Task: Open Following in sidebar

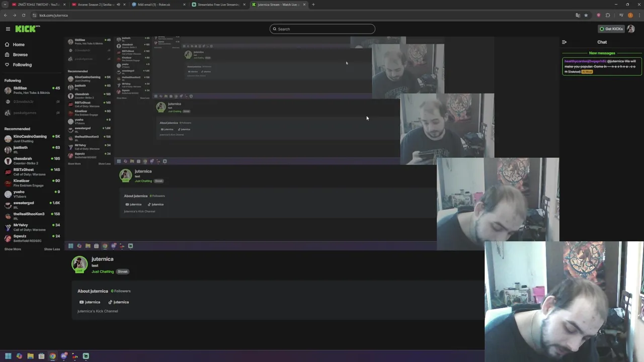Action: tap(22, 65)
